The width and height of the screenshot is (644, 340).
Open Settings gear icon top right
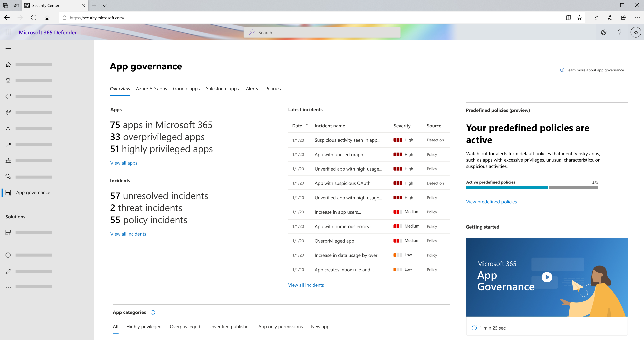pyautogui.click(x=604, y=32)
